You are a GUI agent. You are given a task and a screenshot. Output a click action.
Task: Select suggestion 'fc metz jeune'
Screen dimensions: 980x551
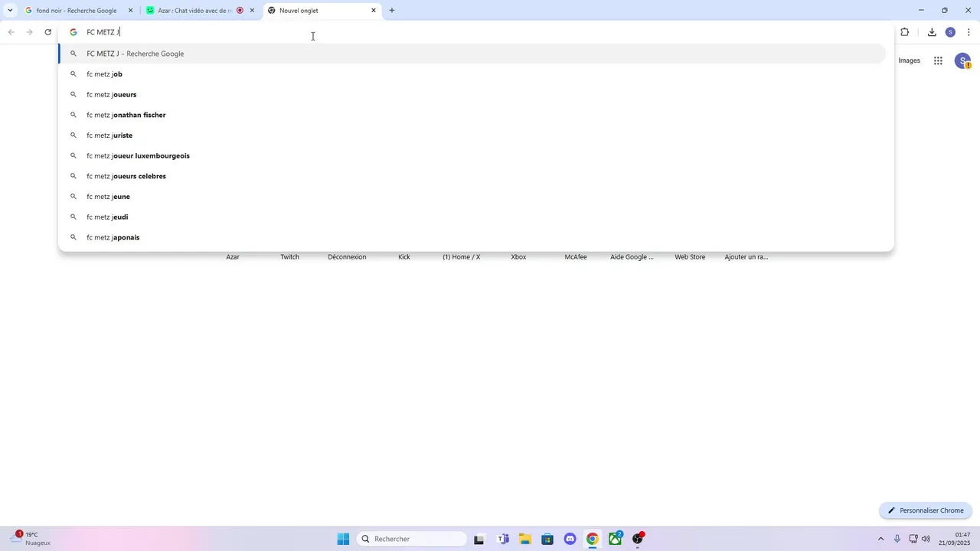472,197
